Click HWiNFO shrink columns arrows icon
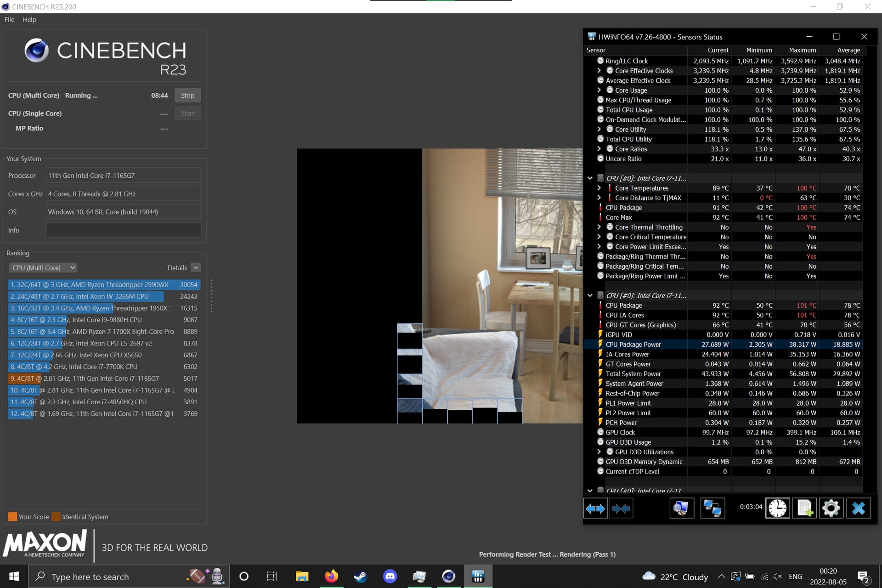The image size is (882, 588). click(621, 509)
